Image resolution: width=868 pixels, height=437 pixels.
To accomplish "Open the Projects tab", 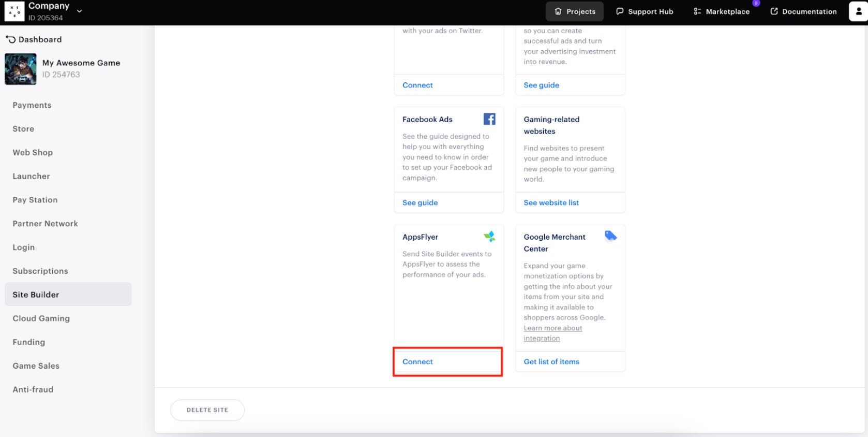I will tap(575, 11).
